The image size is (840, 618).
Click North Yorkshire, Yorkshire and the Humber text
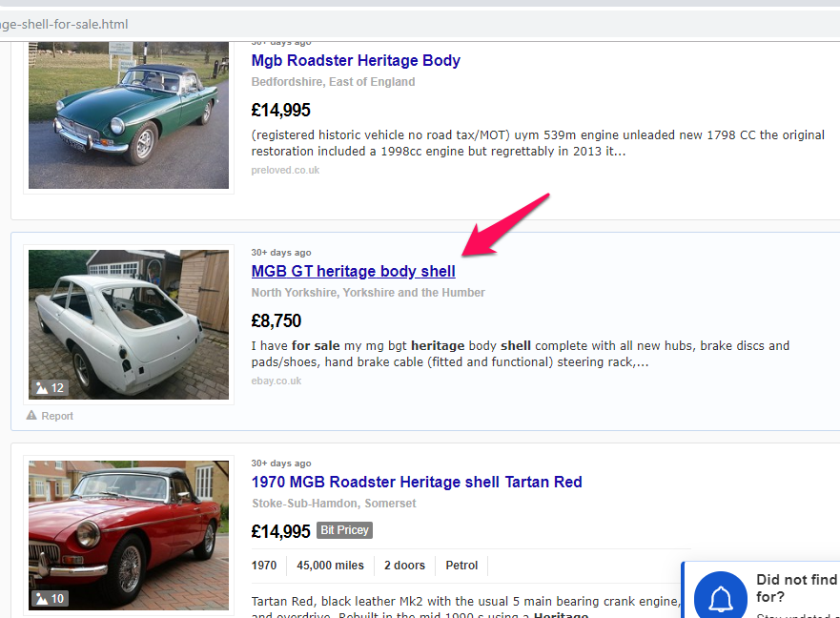[x=368, y=293]
